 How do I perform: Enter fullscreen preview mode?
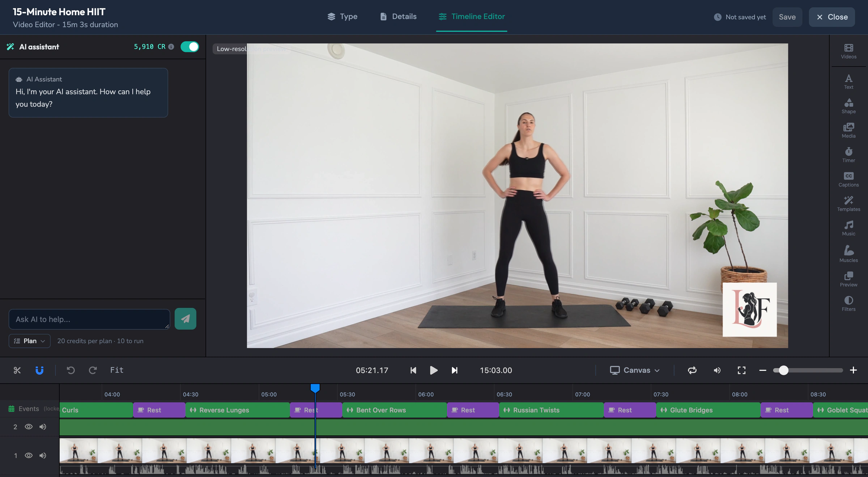point(741,370)
